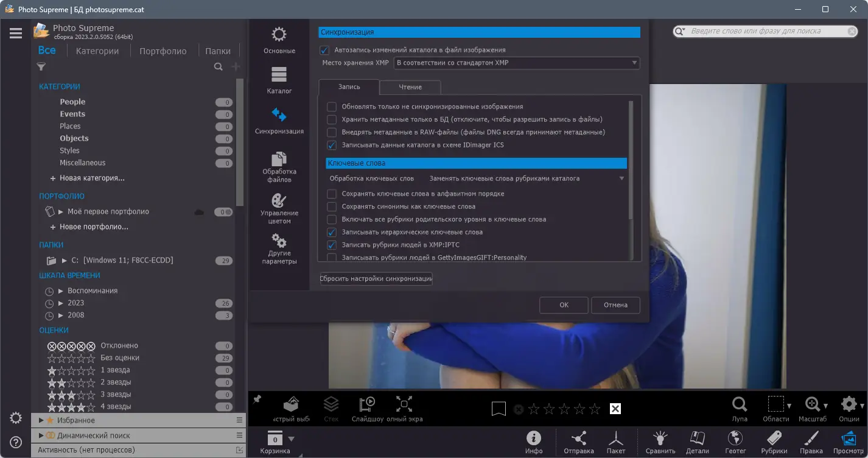Toggle the flag bookmark marker
Viewport: 868px width, 458px height.
point(499,409)
